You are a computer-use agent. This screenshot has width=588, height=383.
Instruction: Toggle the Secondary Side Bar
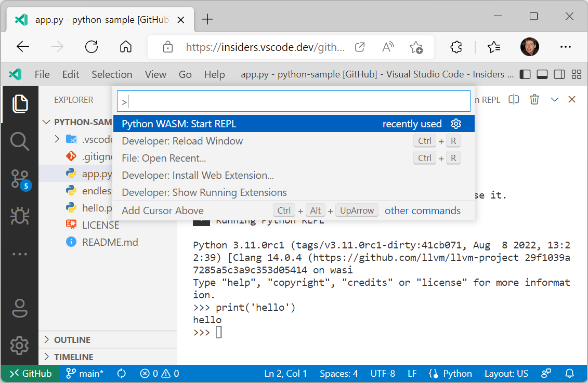tap(559, 74)
